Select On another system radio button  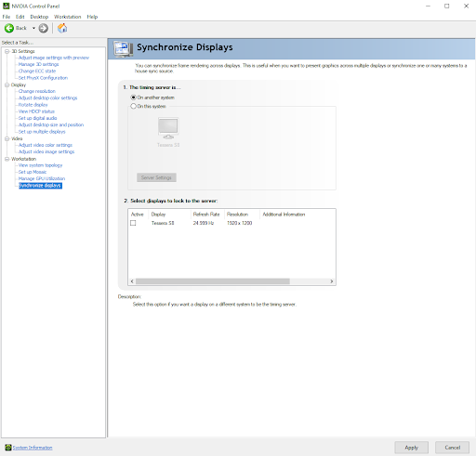point(133,98)
